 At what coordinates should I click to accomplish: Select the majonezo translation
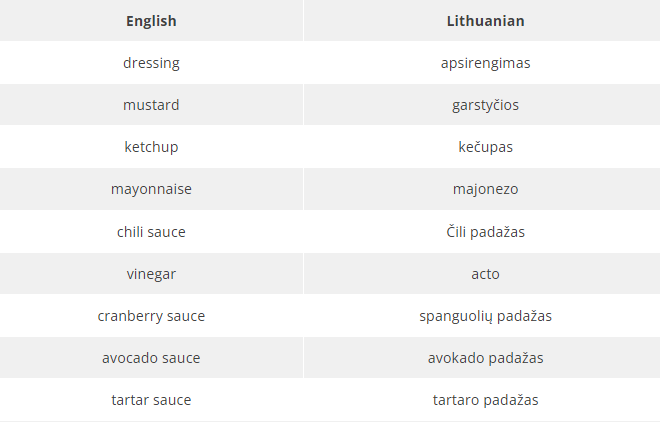pyautogui.click(x=485, y=189)
